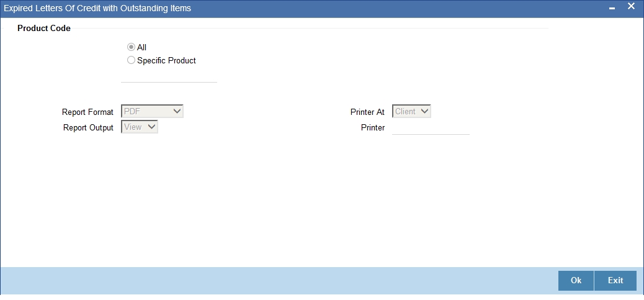This screenshot has height=300, width=644.
Task: Minimize the Expired Letters Of Credit window
Action: tap(612, 8)
